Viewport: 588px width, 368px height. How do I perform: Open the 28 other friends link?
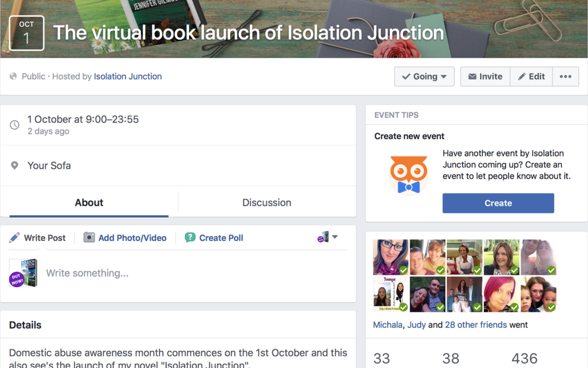pos(476,325)
